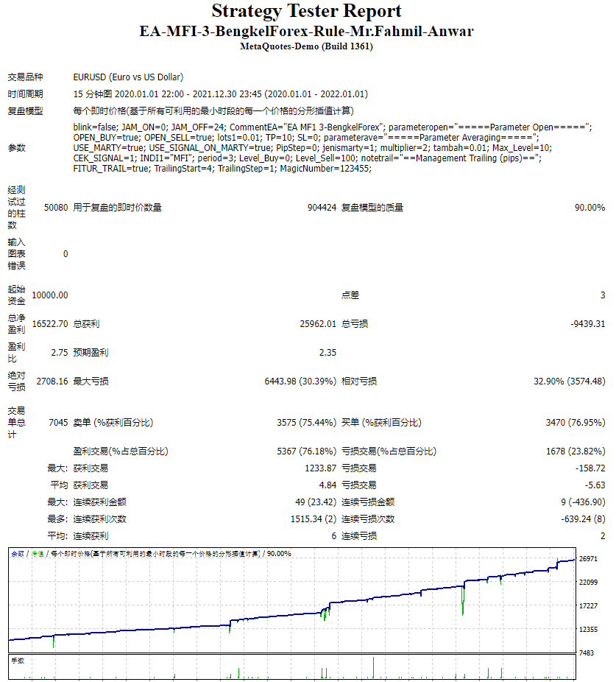
Task: Click the 90.00% 复盘模型的质量 value
Action: click(590, 207)
